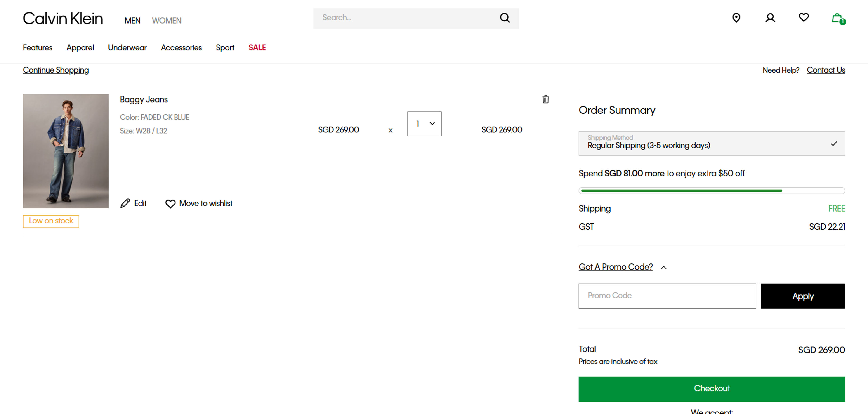This screenshot has width=868, height=414.
Task: Open the wishlist heart icon in header
Action: click(803, 17)
